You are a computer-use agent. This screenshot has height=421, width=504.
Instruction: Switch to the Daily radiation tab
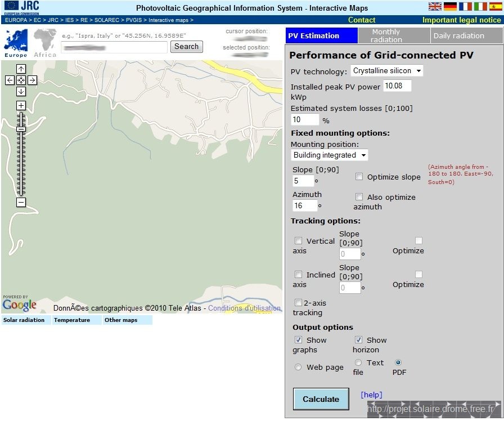point(466,35)
